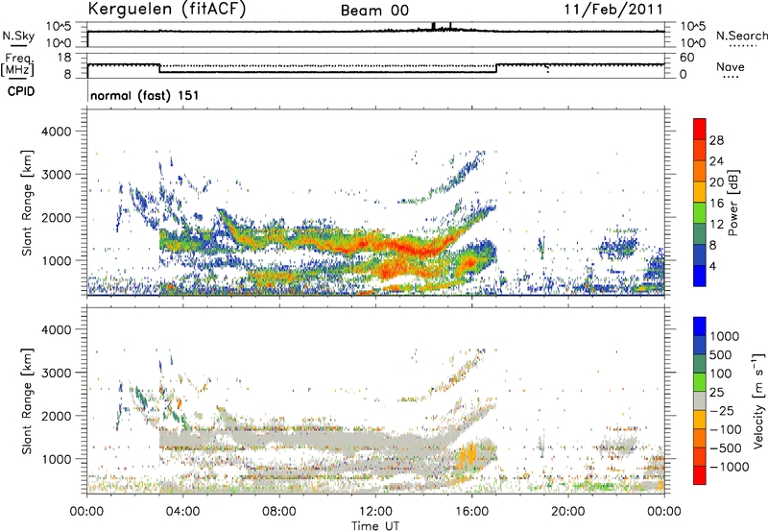The image size is (768, 532).
Task: Click the "Kerguelen (fitACF)" plot title
Action: (166, 10)
